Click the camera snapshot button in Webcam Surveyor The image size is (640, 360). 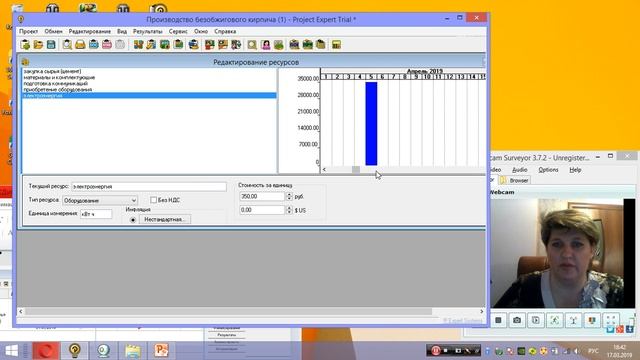(517, 320)
